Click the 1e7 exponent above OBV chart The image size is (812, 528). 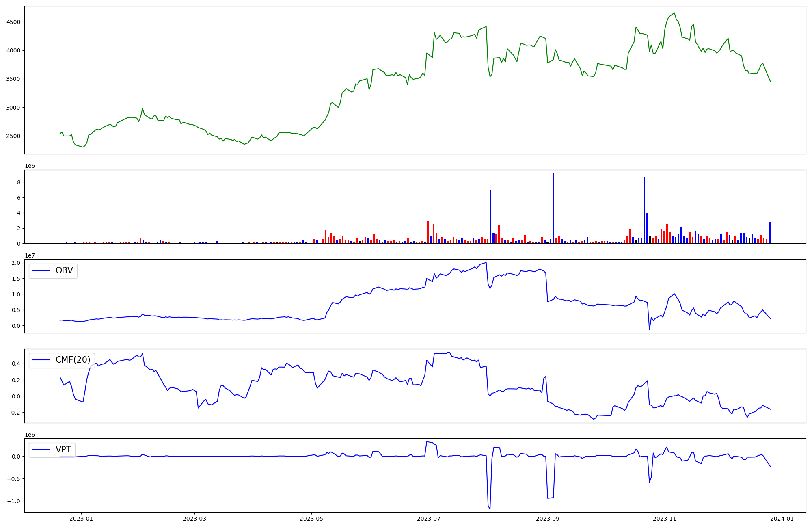click(x=30, y=255)
